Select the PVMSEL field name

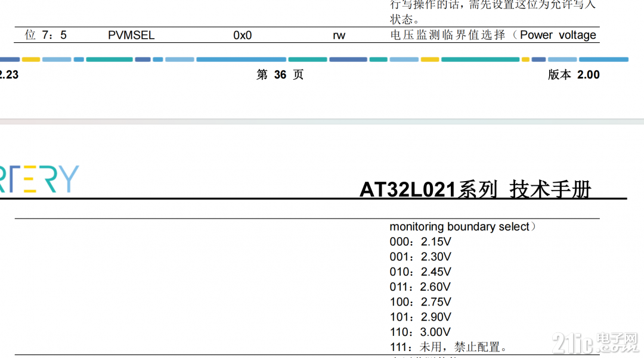[x=131, y=35]
